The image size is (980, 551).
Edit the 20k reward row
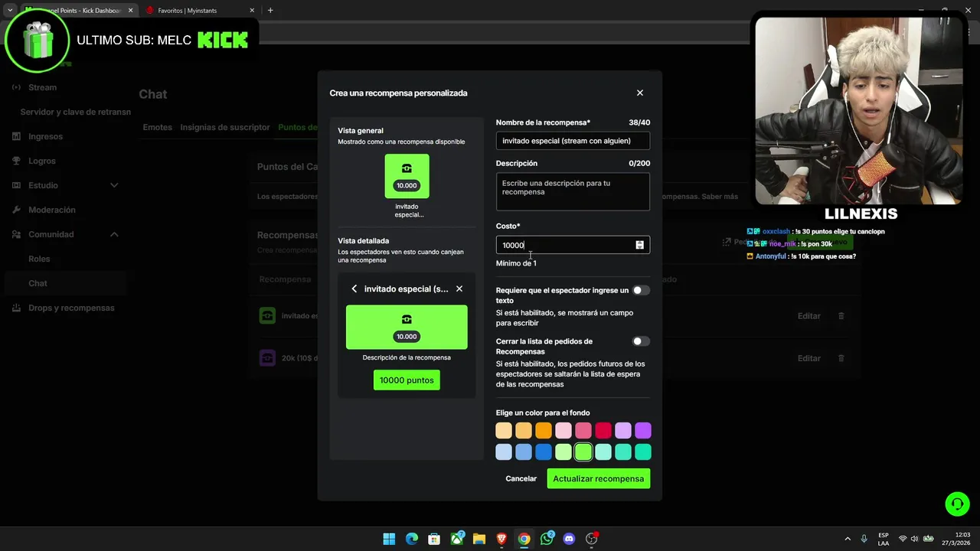(x=809, y=358)
